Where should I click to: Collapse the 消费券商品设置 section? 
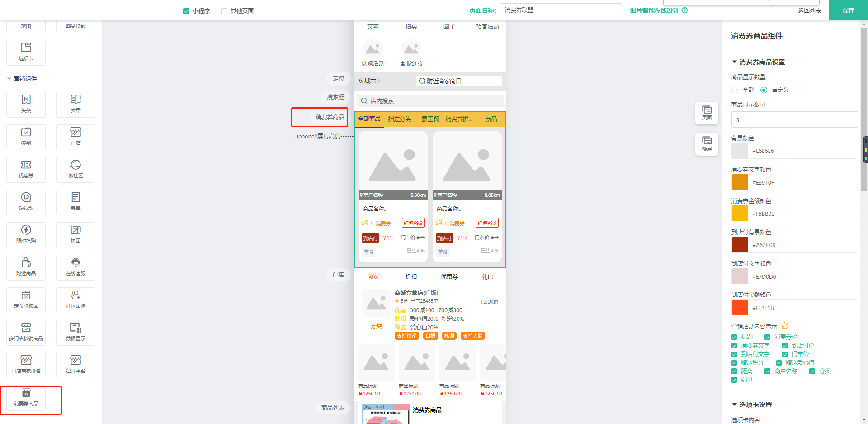click(735, 62)
